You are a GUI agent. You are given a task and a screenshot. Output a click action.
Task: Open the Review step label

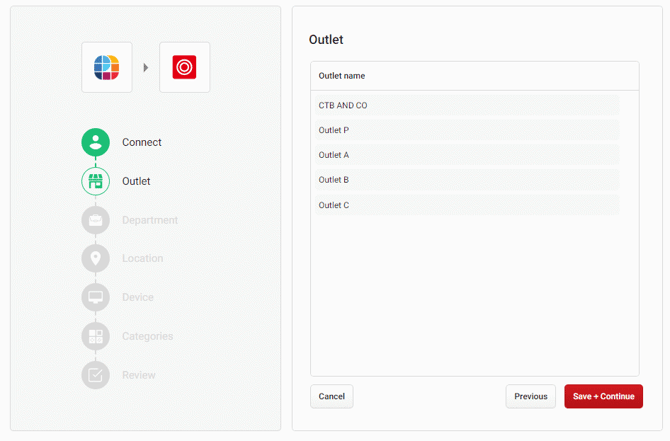(x=138, y=375)
